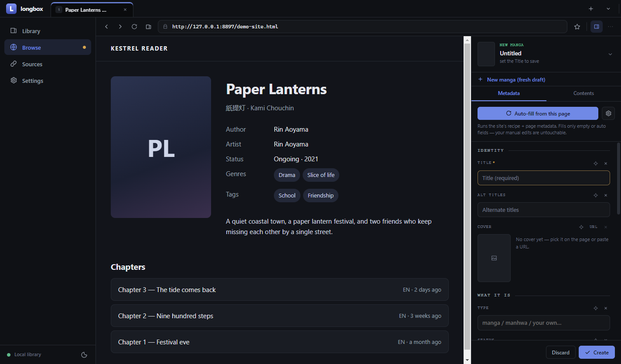Pick the Title value from the page
The height and width of the screenshot is (364, 621).
[596, 163]
